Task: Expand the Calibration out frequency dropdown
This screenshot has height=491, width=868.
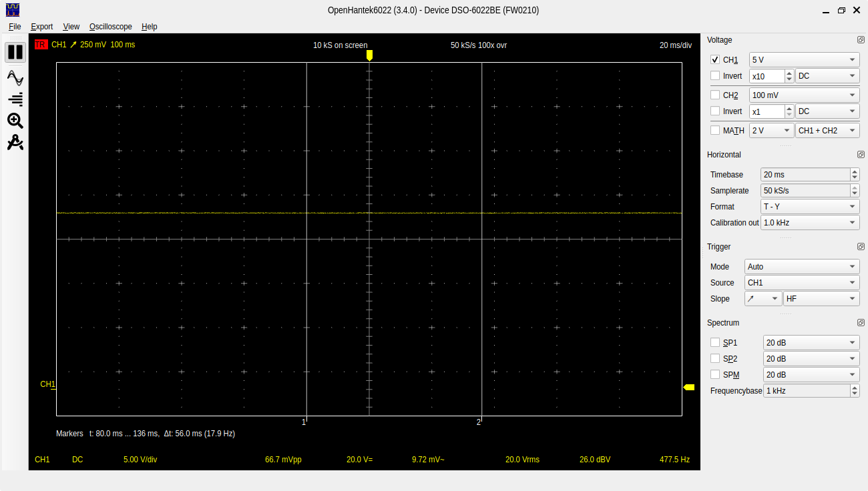Action: click(809, 223)
